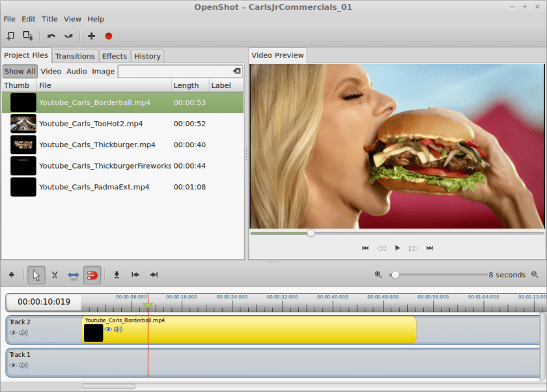Select the arrow selection tool
The image size is (547, 392).
[x=36, y=275]
